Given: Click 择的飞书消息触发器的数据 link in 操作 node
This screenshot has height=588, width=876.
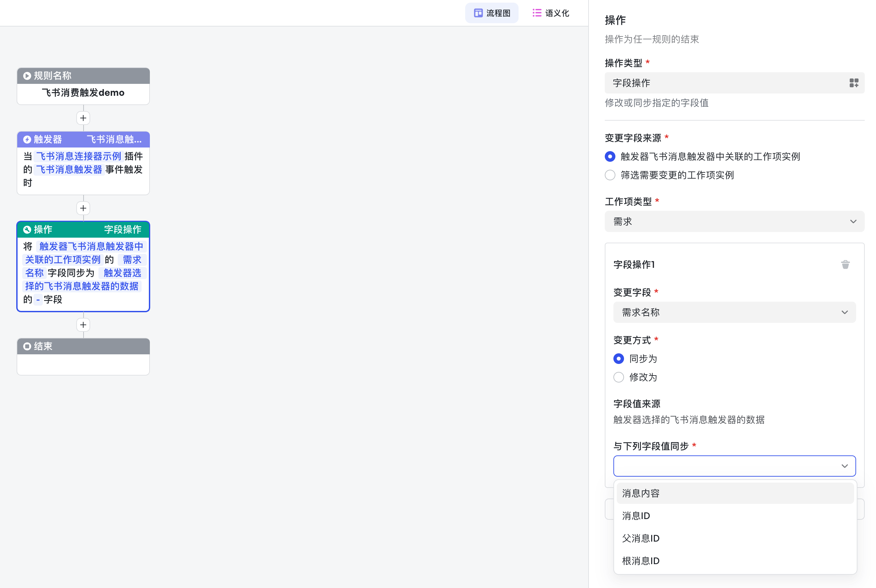Looking at the screenshot, I should (x=82, y=286).
